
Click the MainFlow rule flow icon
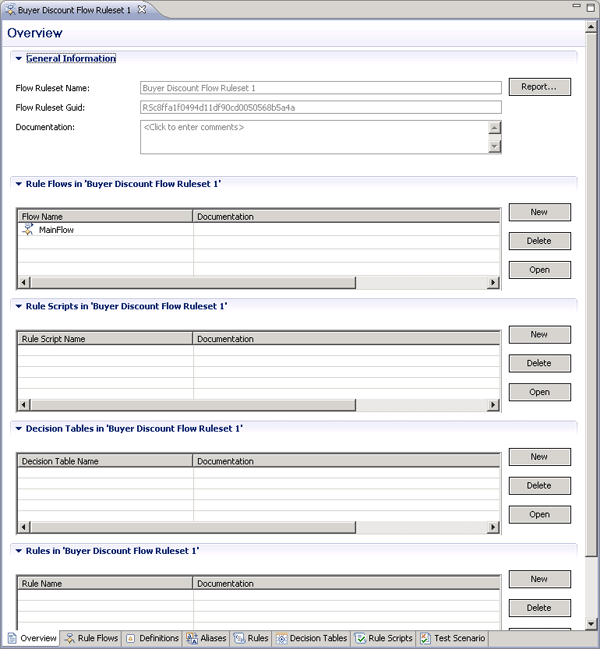click(x=28, y=230)
